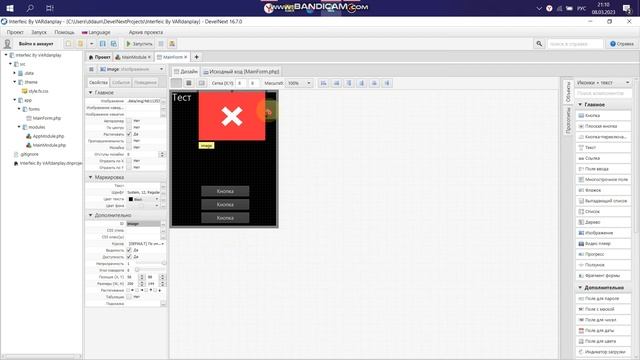Toggle the Отразить по X checkbox
Screen dimensions: 640x360
pos(129,161)
